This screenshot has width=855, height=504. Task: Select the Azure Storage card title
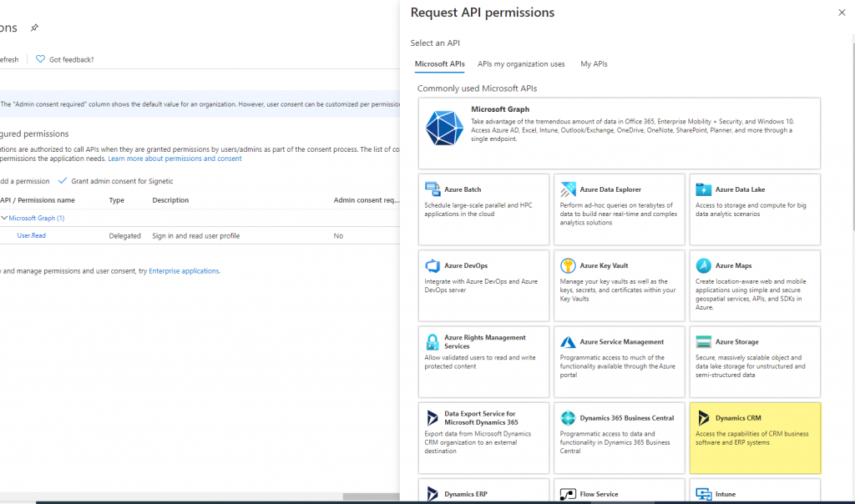point(736,341)
